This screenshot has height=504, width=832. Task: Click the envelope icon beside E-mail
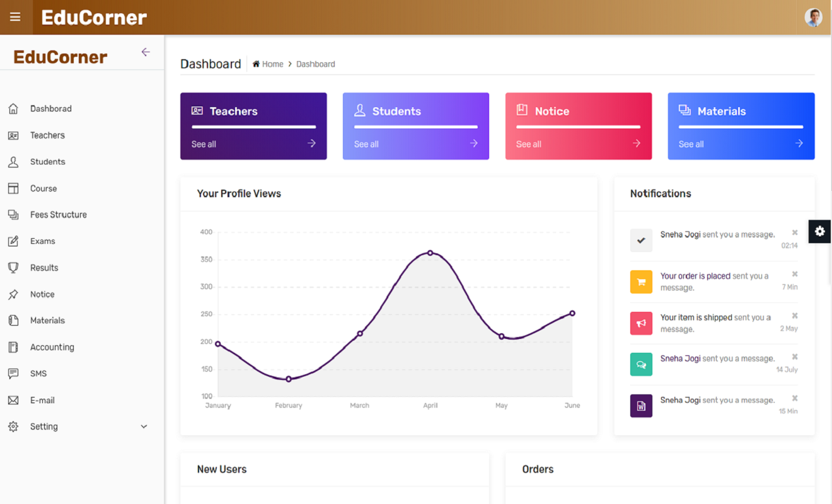coord(13,400)
